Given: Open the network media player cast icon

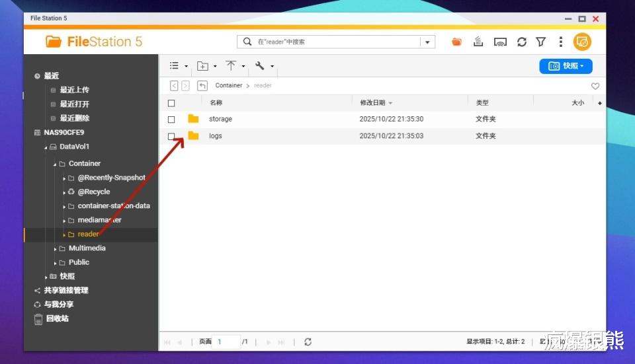Looking at the screenshot, I should (500, 42).
